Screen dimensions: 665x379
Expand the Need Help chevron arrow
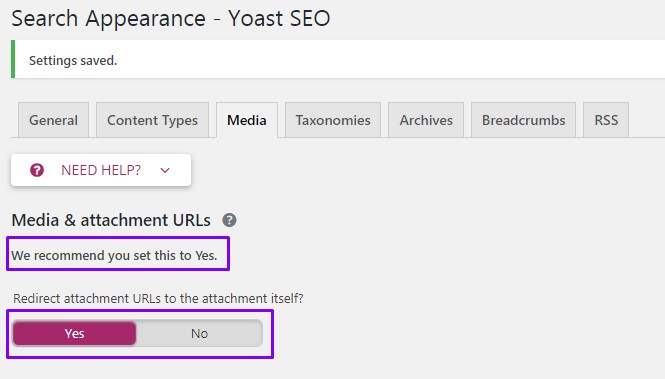[165, 170]
